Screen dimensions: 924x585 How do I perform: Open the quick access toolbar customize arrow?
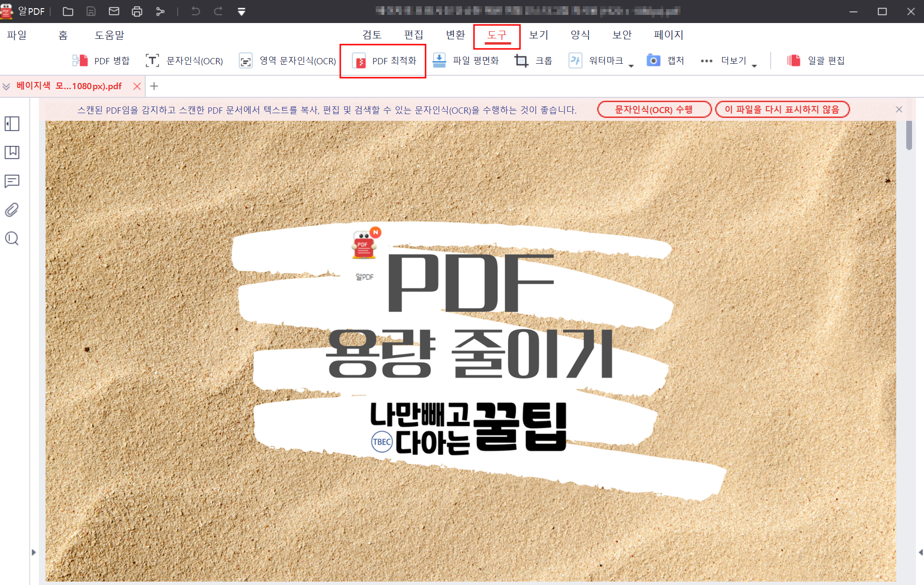click(x=242, y=12)
